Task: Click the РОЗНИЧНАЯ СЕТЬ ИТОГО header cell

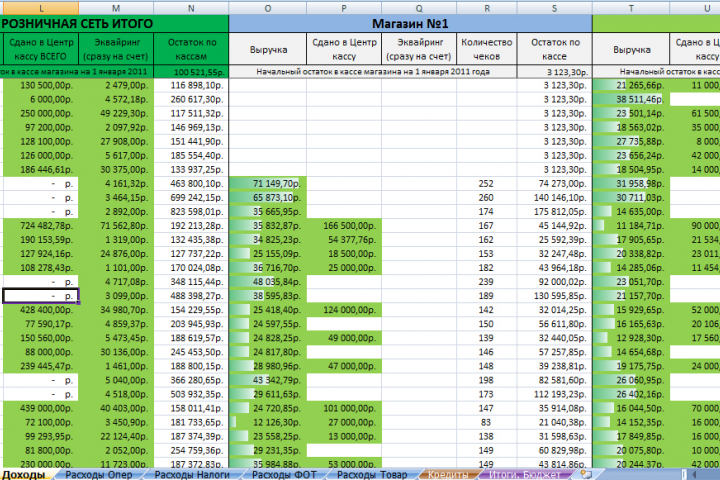Action: click(114, 24)
